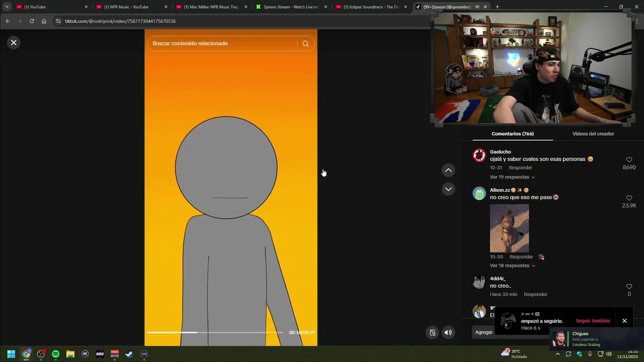This screenshot has height=362, width=644.
Task: Open the 4K downloader taskbar icon
Action: pyautogui.click(x=85, y=354)
